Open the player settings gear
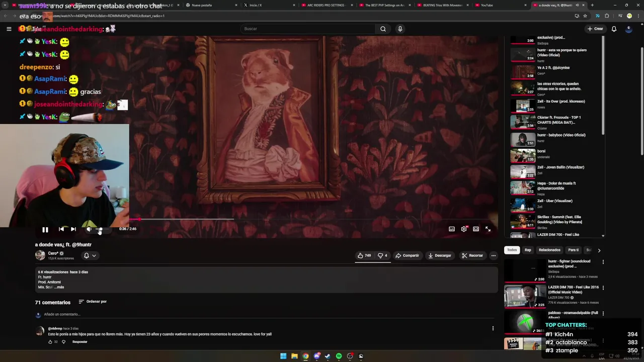 click(464, 229)
